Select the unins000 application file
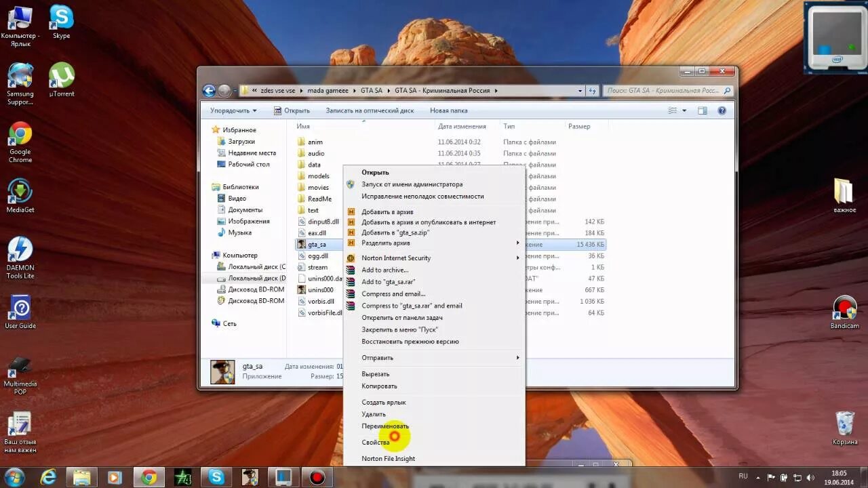The width and height of the screenshot is (868, 488). 320,290
